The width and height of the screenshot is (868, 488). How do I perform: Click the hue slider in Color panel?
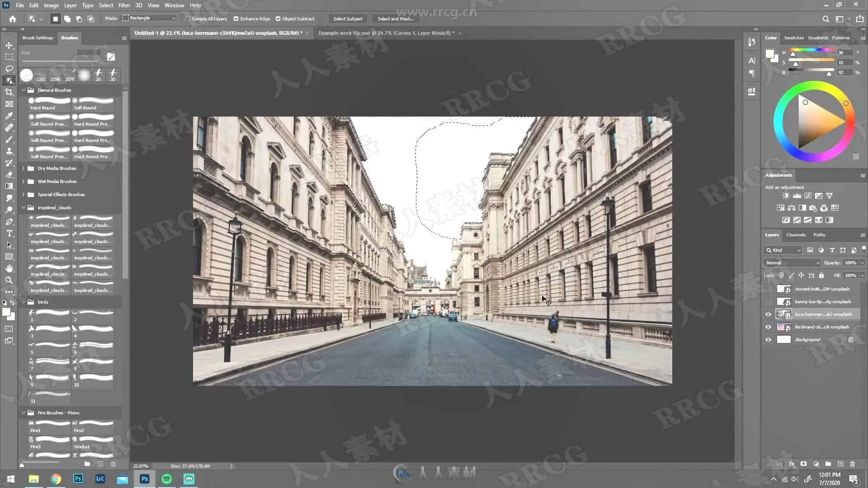pyautogui.click(x=811, y=49)
